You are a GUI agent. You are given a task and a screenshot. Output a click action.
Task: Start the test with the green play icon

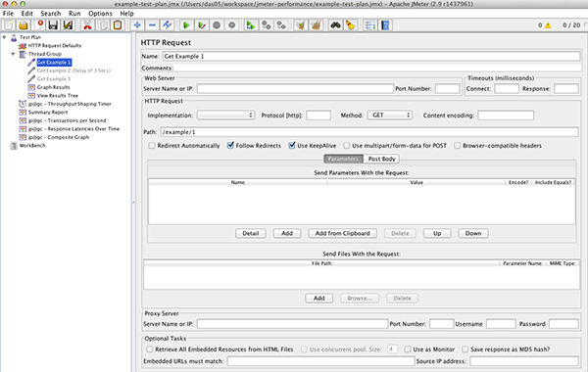(186, 25)
